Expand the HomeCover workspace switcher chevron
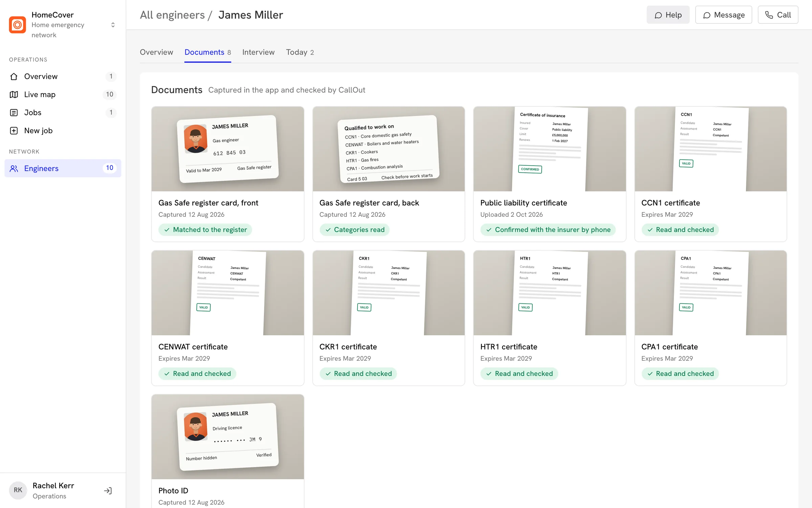 point(113,25)
